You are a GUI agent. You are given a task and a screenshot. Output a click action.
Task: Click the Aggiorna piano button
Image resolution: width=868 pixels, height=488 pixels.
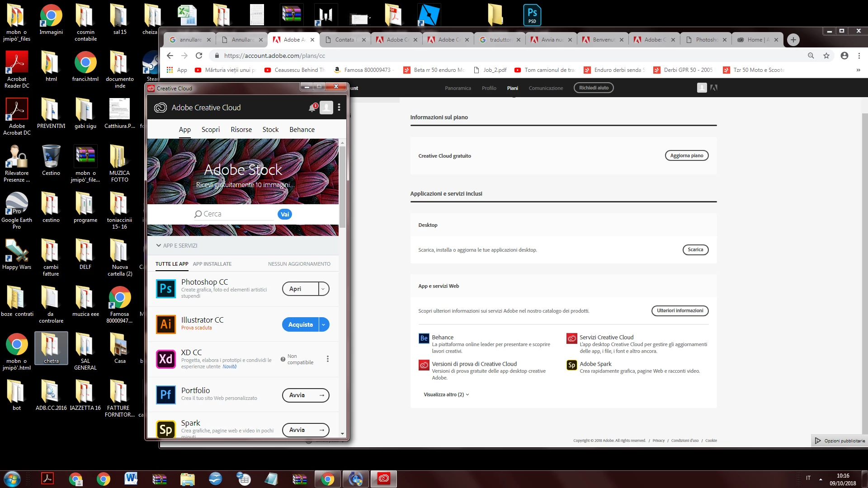click(x=686, y=155)
